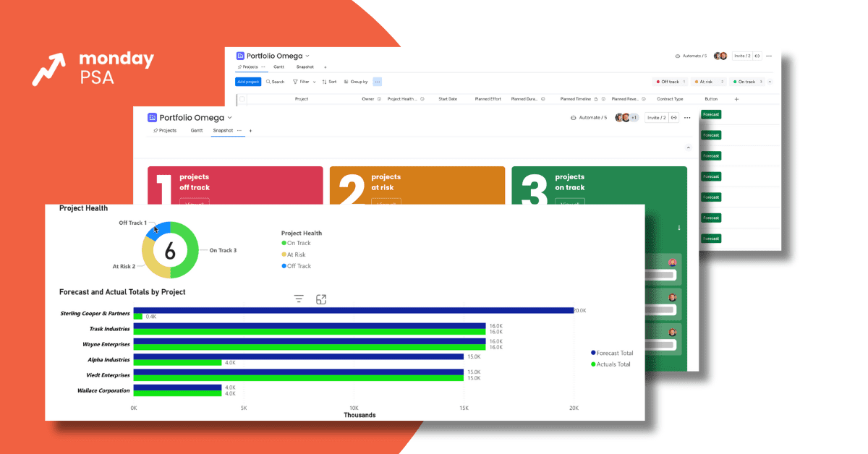Toggle the Off track status filter chip
This screenshot has height=454, width=868.
(x=669, y=82)
